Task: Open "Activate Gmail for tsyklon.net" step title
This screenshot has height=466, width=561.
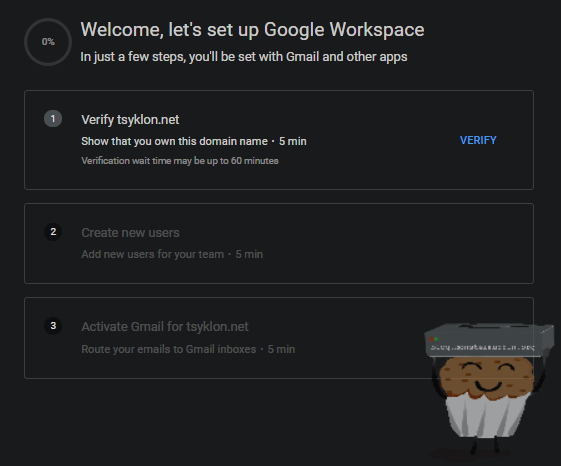Action: pyautogui.click(x=165, y=327)
